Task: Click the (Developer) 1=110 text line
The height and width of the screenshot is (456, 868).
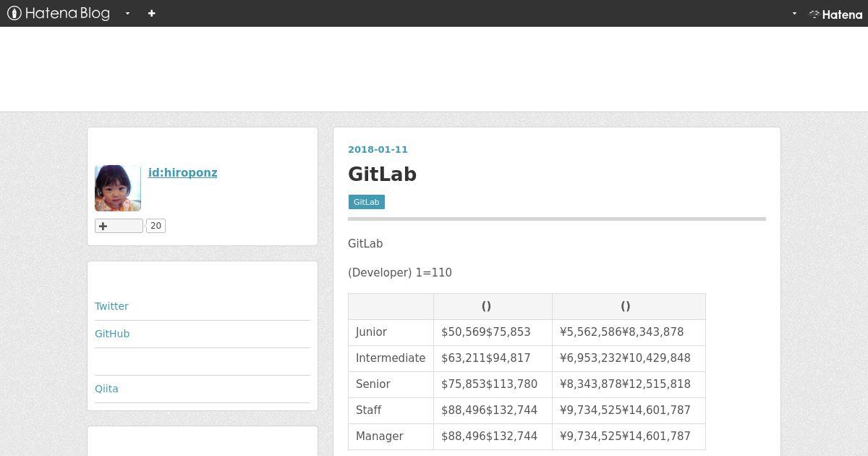Action: coord(400,273)
